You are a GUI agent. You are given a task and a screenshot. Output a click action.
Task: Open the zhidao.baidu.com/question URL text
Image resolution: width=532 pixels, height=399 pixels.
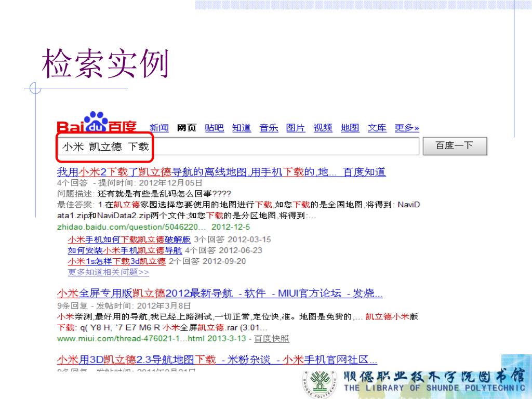[131, 227]
